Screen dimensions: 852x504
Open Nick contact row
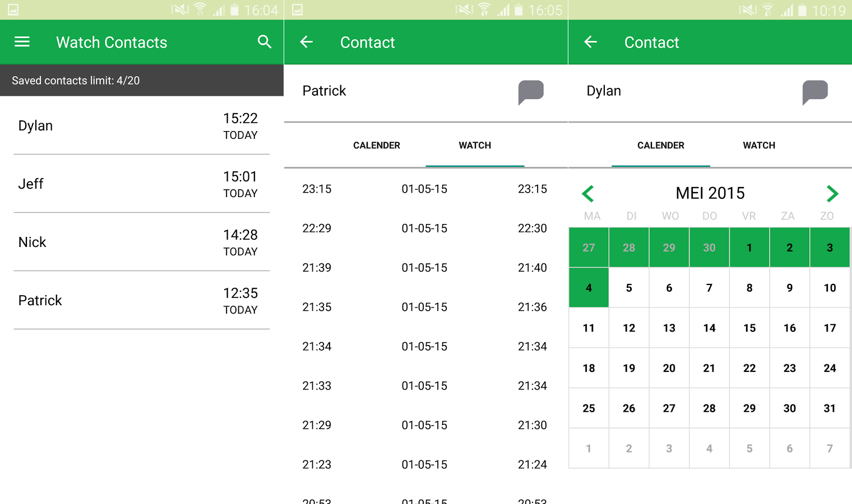(x=141, y=242)
